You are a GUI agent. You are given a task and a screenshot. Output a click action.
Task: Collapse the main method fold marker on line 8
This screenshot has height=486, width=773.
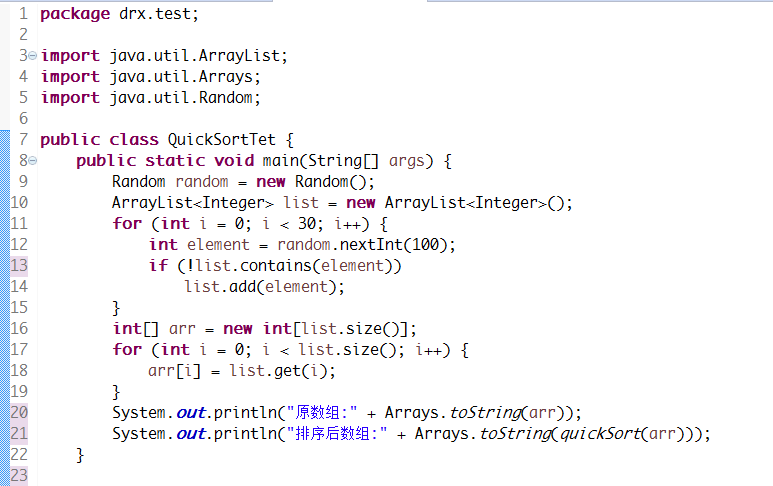[x=32, y=160]
